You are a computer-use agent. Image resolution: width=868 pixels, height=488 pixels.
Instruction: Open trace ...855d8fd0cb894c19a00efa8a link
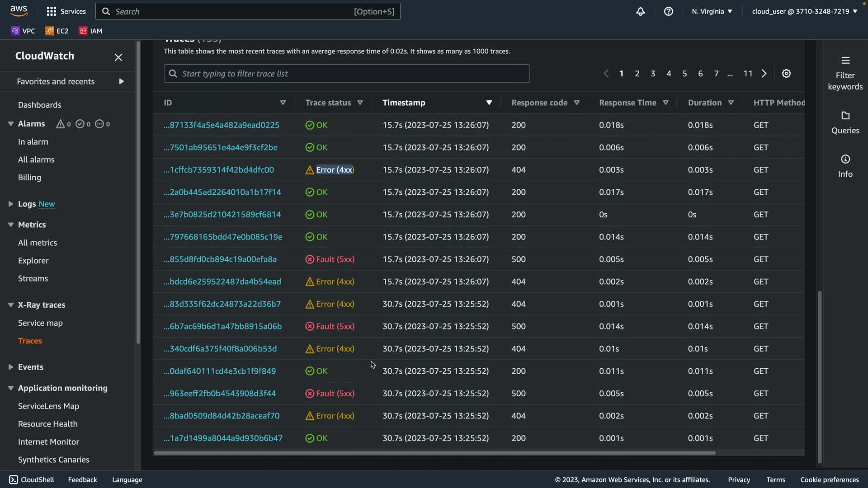(220, 259)
